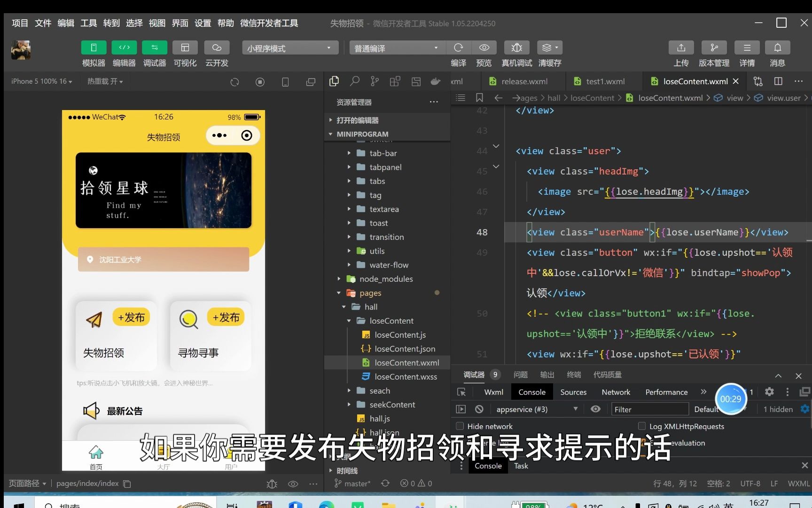Open the 可视化 visualization panel

[185, 47]
